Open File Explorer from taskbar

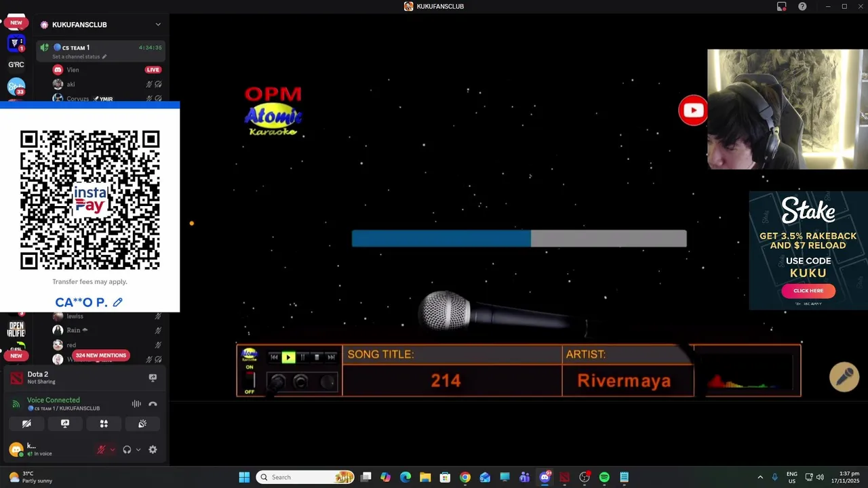coord(425,477)
